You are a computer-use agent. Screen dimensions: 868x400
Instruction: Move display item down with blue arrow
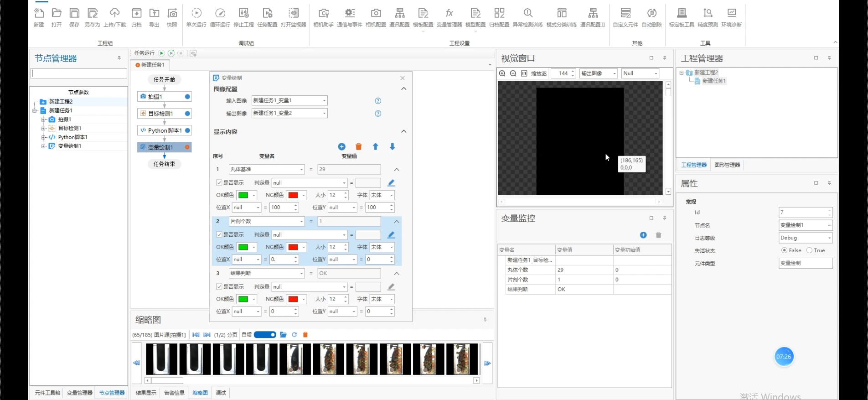[x=392, y=146]
